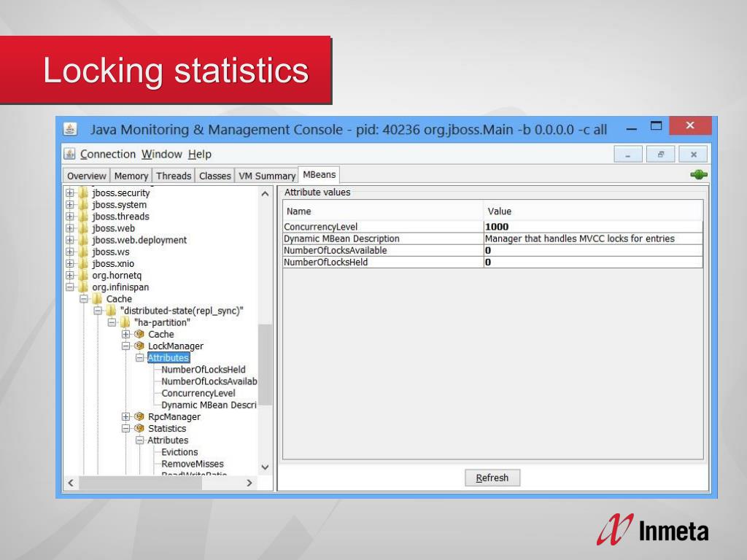
Task: Close the inner console frame
Action: 694,155
